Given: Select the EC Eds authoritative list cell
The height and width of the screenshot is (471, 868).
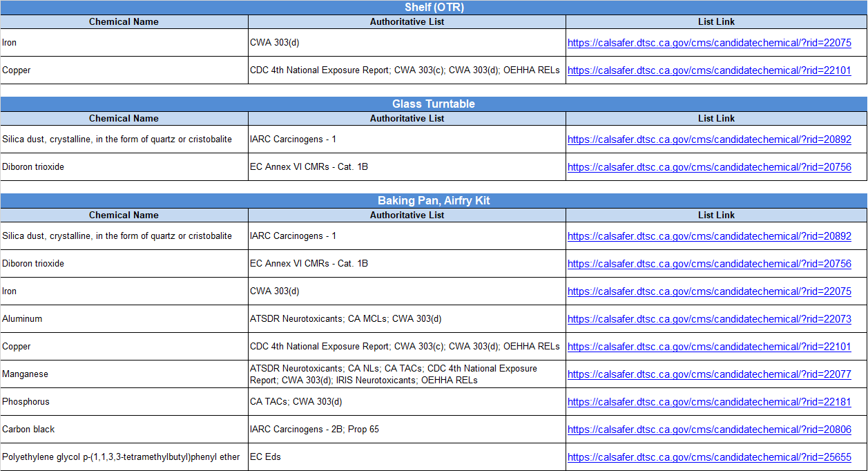Looking at the screenshot, I should pyautogui.click(x=407, y=457).
